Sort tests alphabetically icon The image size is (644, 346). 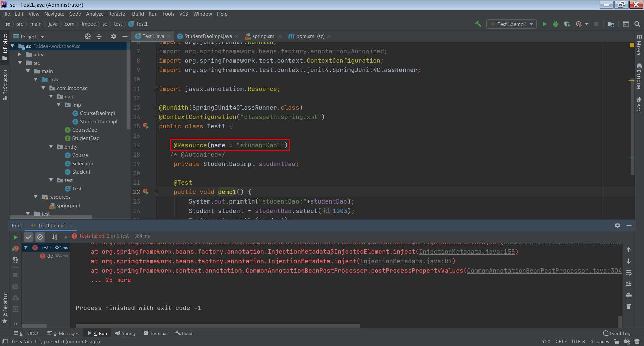tap(55, 237)
